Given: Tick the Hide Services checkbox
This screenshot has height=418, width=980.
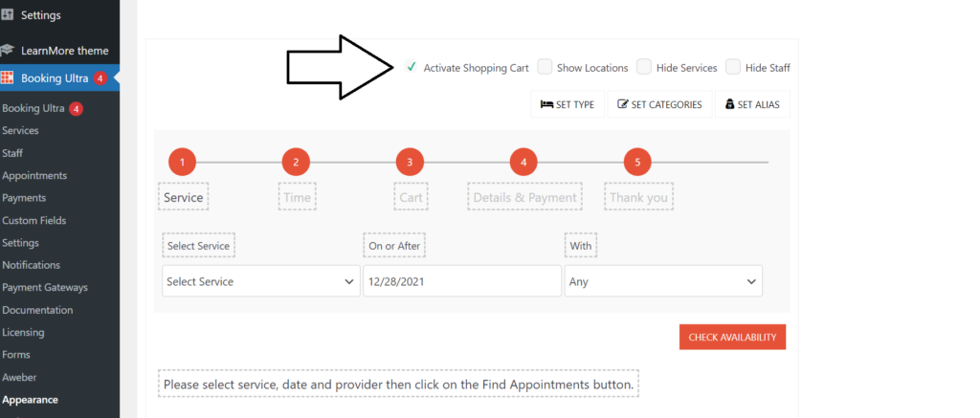Looking at the screenshot, I should pos(644,67).
